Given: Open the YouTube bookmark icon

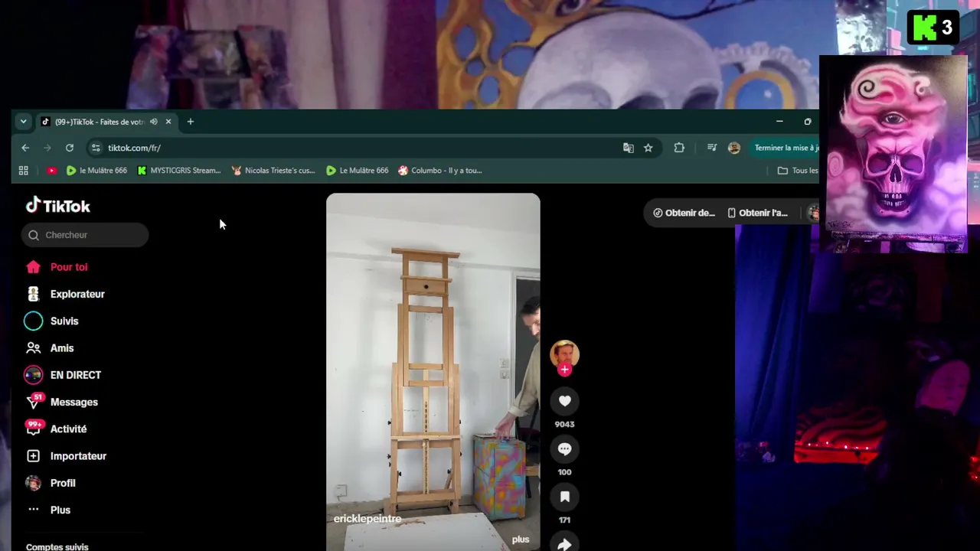Looking at the screenshot, I should click(52, 171).
